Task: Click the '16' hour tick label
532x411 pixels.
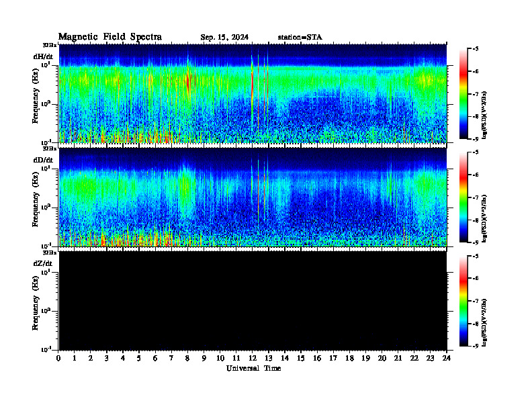Action: [317, 359]
